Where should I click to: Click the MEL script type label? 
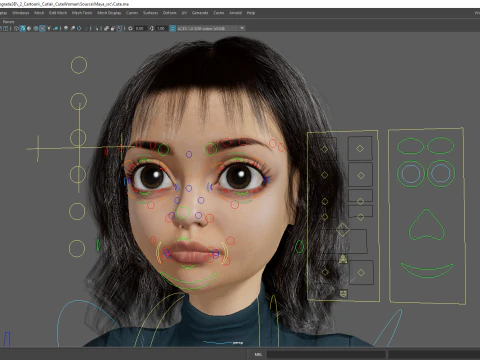tap(258, 354)
